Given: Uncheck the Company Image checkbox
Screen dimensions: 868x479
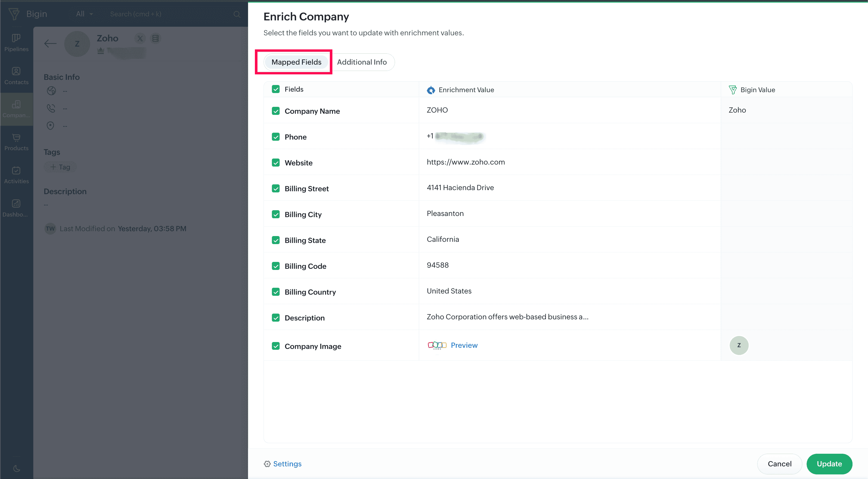Looking at the screenshot, I should tap(276, 346).
